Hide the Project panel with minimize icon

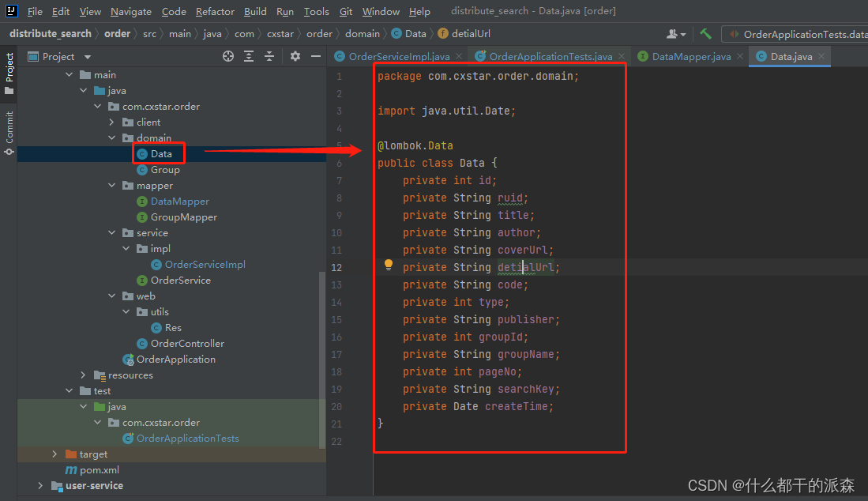(x=316, y=56)
